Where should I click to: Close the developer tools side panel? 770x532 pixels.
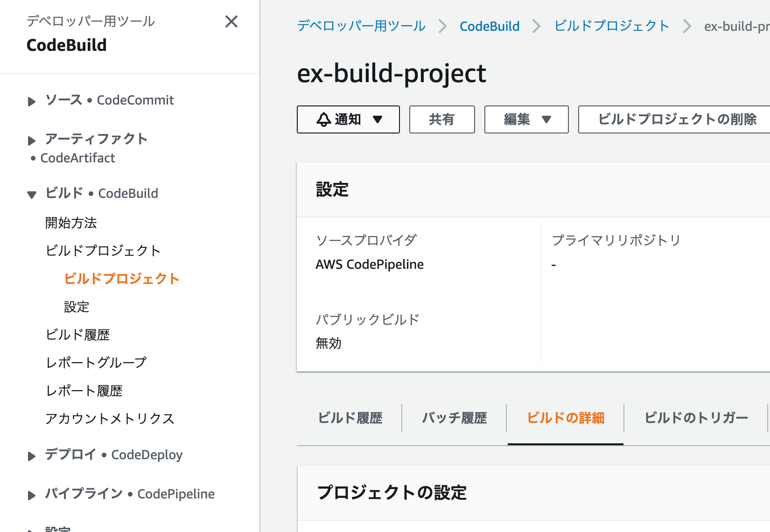[x=231, y=21]
